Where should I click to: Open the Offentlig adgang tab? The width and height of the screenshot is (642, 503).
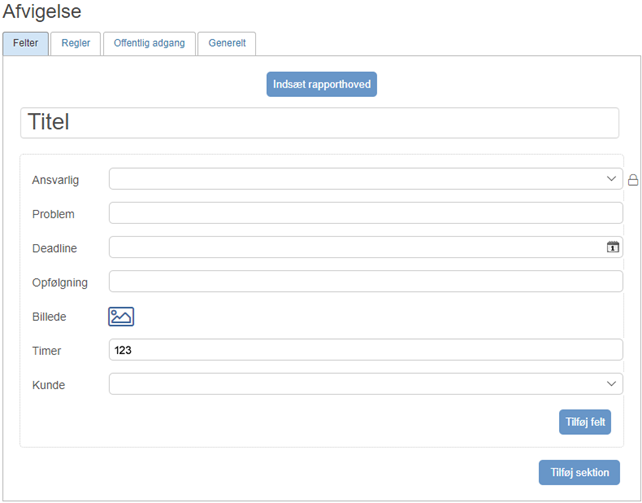[x=149, y=43]
